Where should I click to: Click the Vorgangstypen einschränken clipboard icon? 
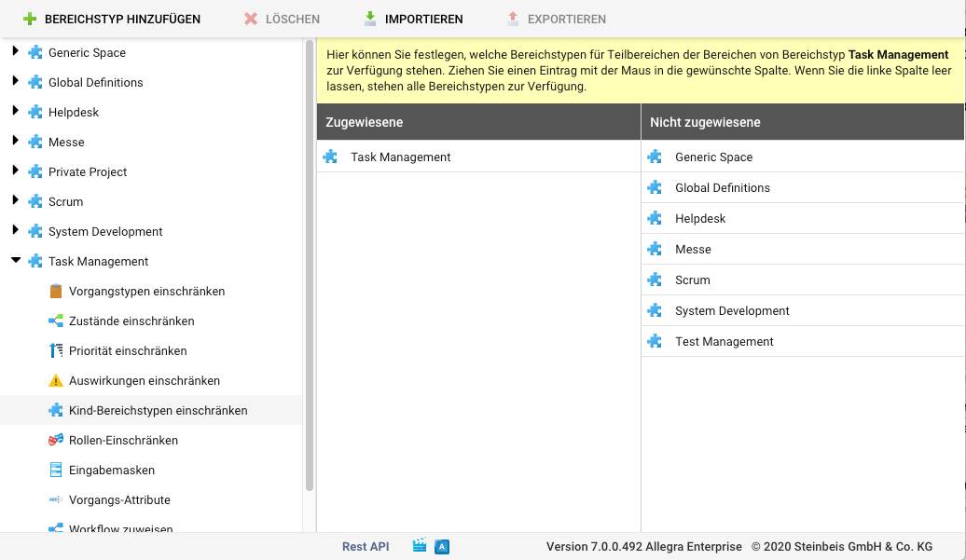coord(56,292)
